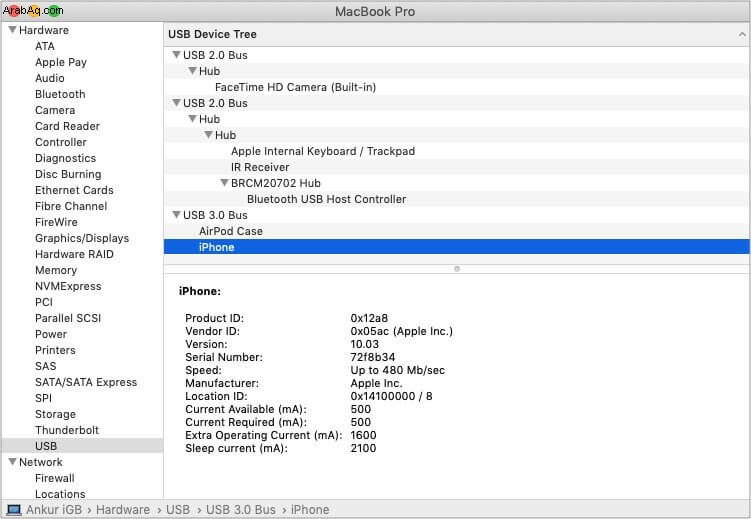Select Apple Pay in the sidebar

pyautogui.click(x=61, y=62)
